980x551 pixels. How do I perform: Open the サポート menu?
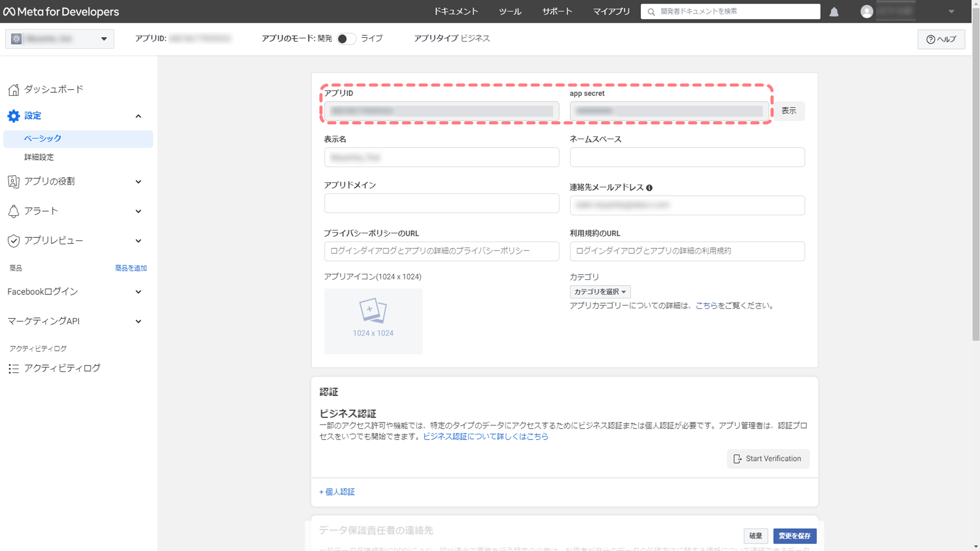[x=557, y=11]
